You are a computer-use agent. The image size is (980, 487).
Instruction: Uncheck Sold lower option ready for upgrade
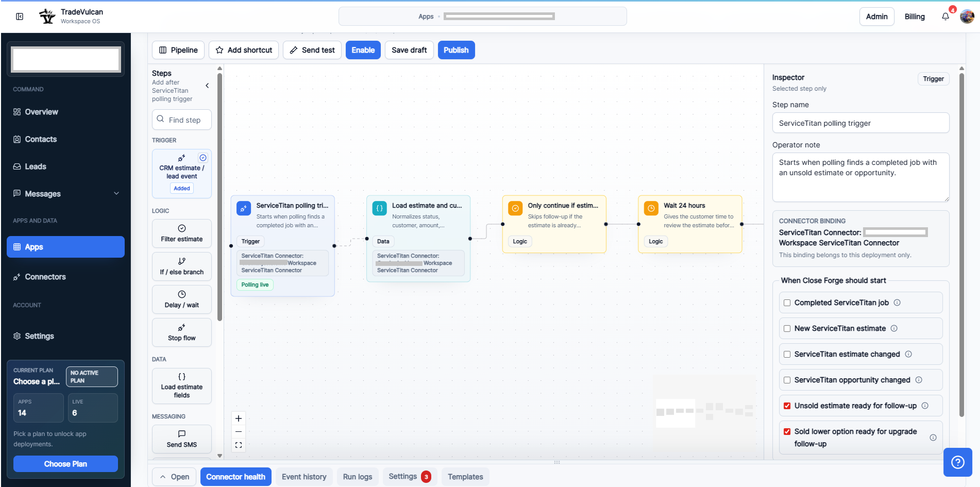coord(787,431)
